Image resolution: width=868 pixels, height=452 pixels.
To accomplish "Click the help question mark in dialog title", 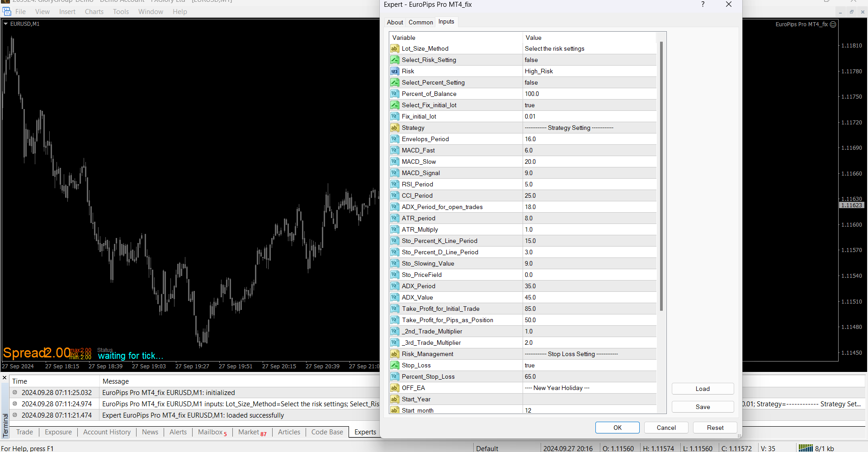I will (703, 5).
